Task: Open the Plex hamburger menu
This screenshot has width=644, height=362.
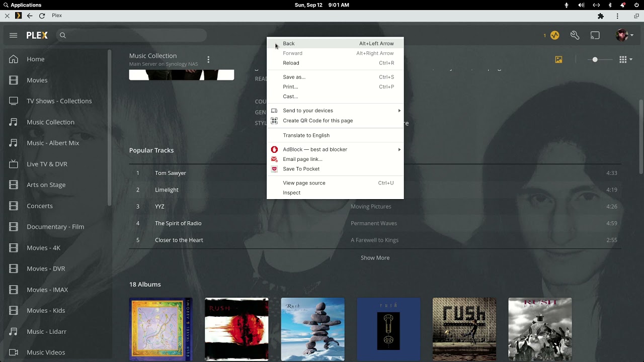Action: [x=14, y=35]
